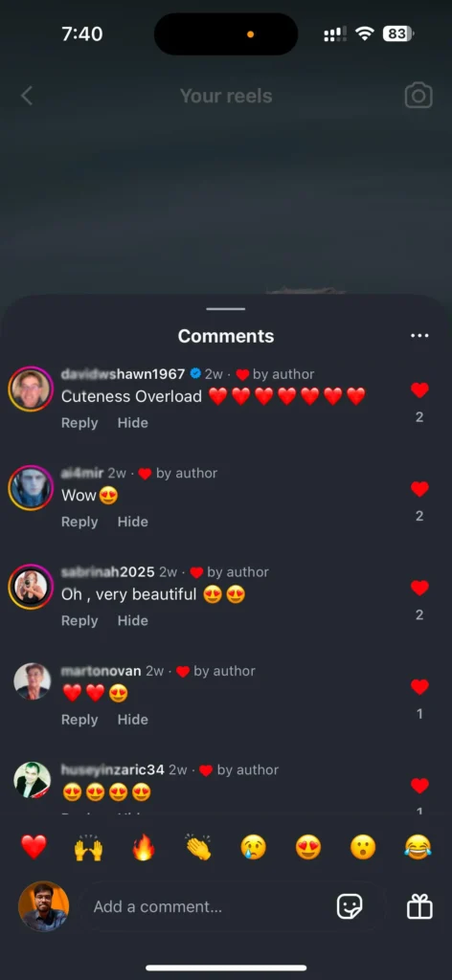Hide sabrinah2025's comment
452x980 pixels.
[132, 620]
